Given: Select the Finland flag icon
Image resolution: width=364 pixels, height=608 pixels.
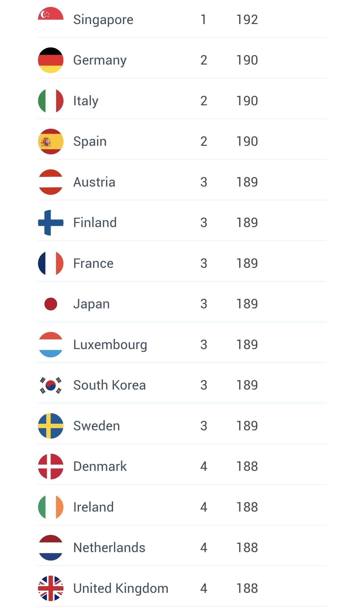Looking at the screenshot, I should 51,223.
